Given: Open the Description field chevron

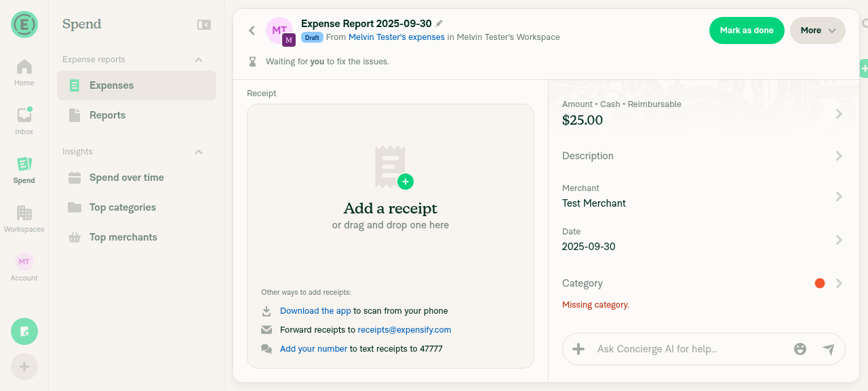Looking at the screenshot, I should pos(839,156).
